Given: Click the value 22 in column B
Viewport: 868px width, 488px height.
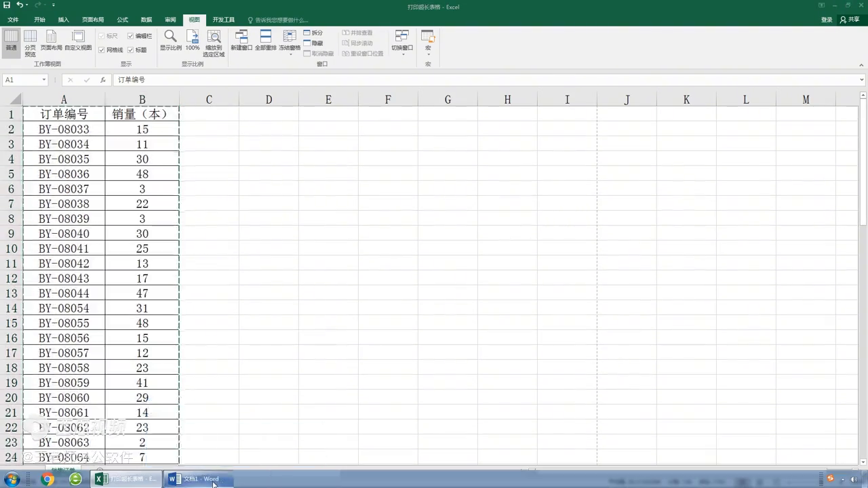Looking at the screenshot, I should pyautogui.click(x=142, y=204).
